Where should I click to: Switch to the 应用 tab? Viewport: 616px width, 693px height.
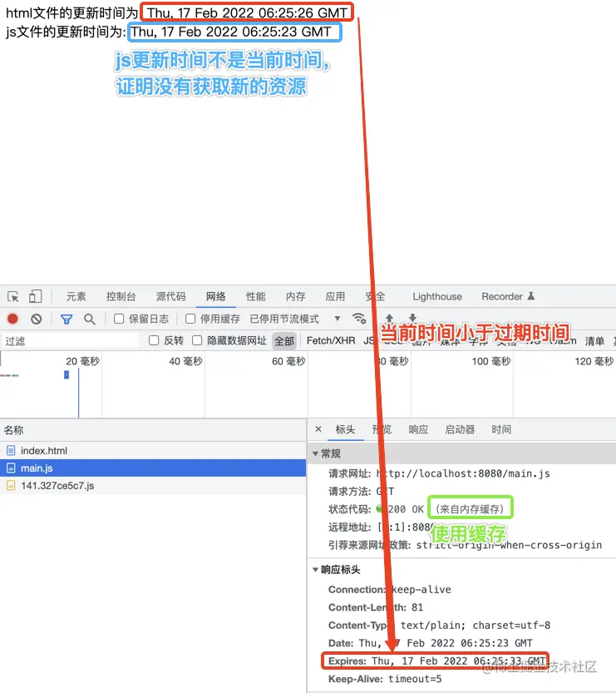pyautogui.click(x=335, y=296)
